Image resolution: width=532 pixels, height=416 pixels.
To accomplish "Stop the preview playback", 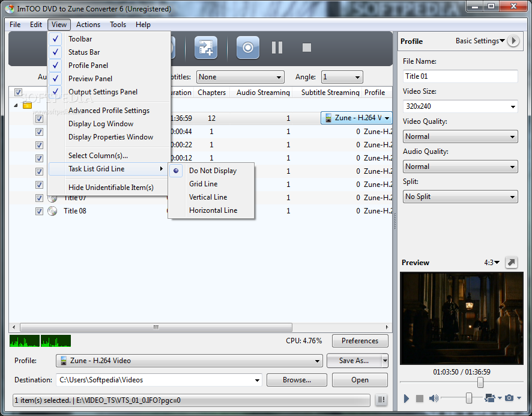I will 420,398.
